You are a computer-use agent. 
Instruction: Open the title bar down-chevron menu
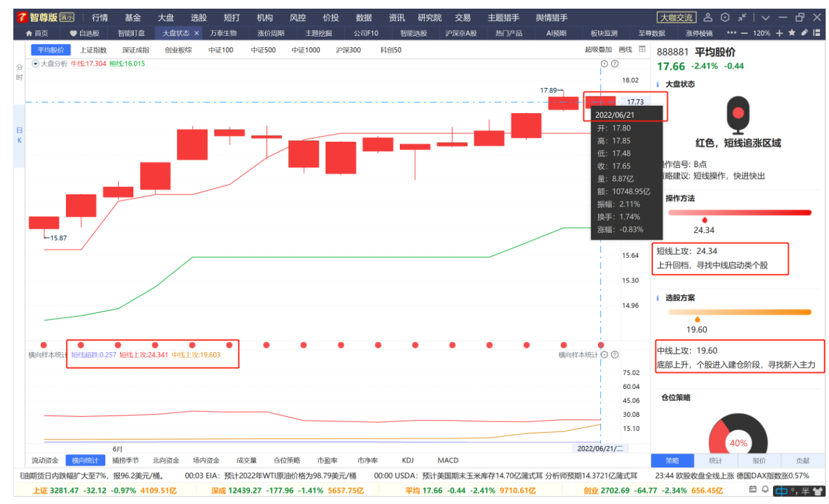click(765, 18)
